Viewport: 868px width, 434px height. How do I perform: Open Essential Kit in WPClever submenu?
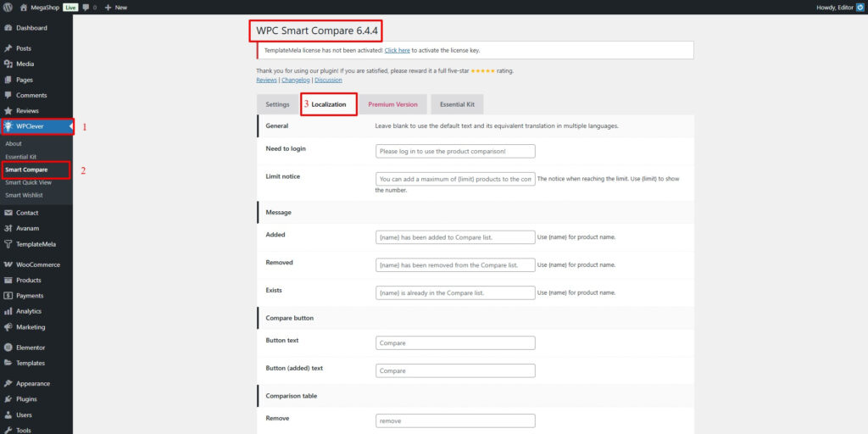[21, 157]
